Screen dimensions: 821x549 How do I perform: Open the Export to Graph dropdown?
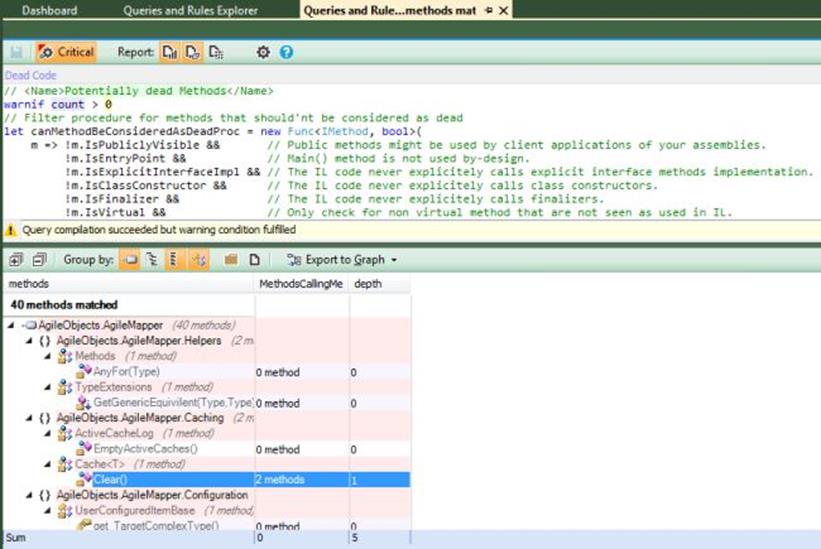[x=341, y=260]
